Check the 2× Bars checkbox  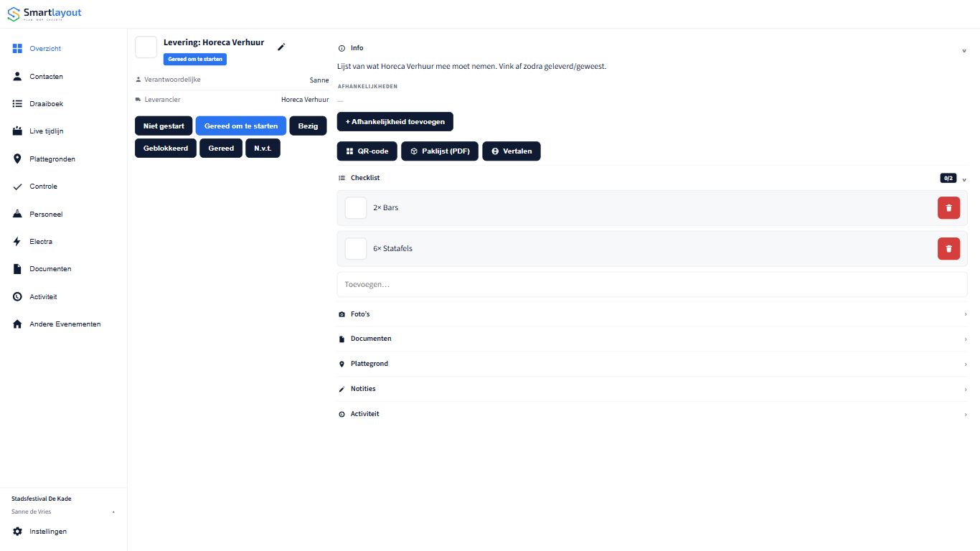click(356, 208)
